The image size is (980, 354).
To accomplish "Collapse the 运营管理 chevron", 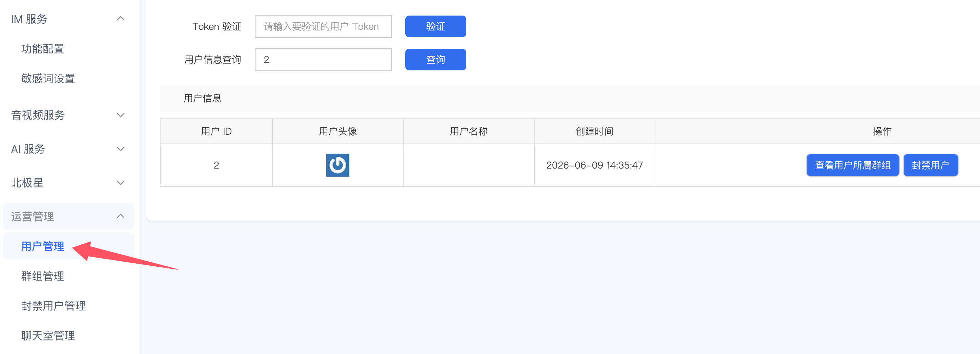I will [121, 216].
